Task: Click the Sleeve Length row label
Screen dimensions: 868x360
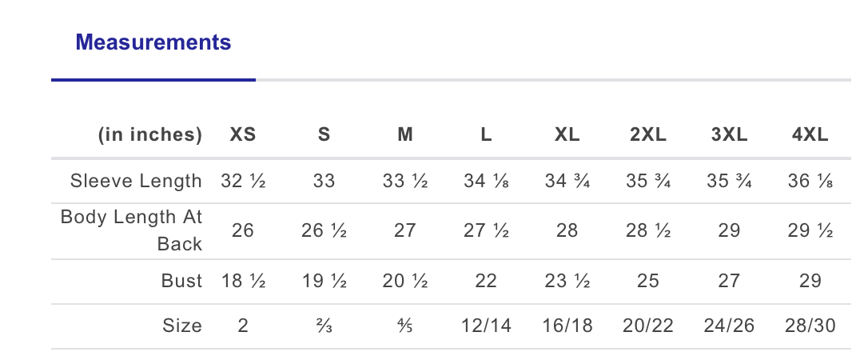Action: click(x=136, y=181)
